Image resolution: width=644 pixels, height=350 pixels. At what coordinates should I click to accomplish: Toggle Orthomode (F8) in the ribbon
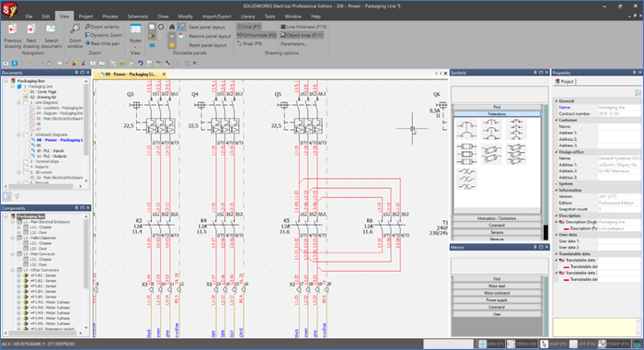(x=257, y=35)
